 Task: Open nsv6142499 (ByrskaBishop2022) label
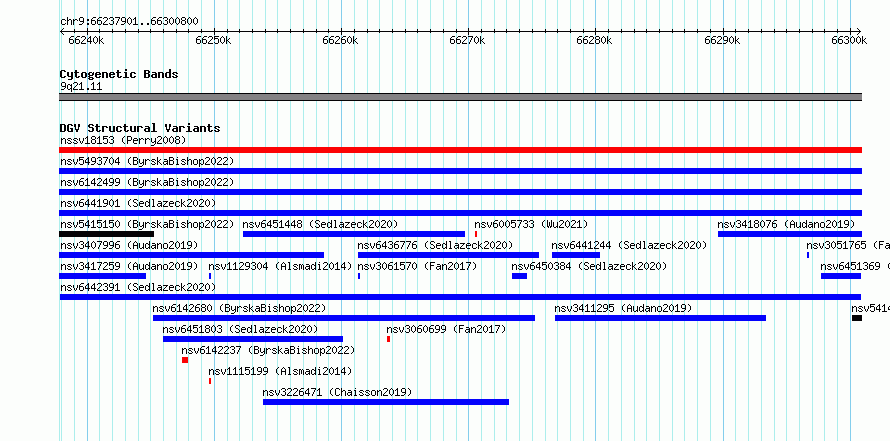click(147, 182)
